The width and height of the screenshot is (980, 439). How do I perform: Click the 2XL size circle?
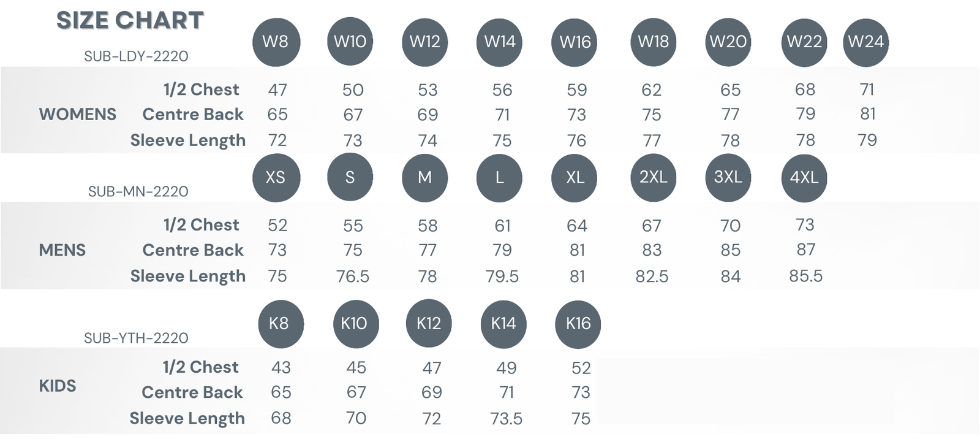653,178
